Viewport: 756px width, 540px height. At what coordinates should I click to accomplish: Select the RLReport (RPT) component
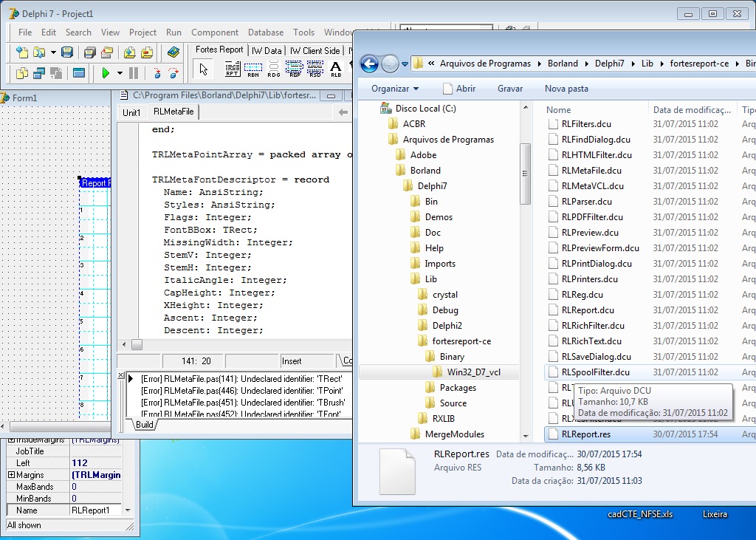point(233,69)
